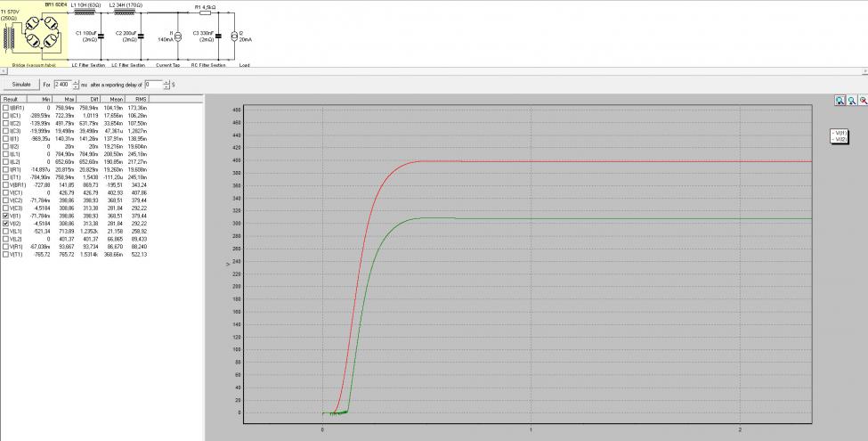Image resolution: width=868 pixels, height=441 pixels.
Task: Select the 'RC Filter Section' label
Action: point(208,65)
